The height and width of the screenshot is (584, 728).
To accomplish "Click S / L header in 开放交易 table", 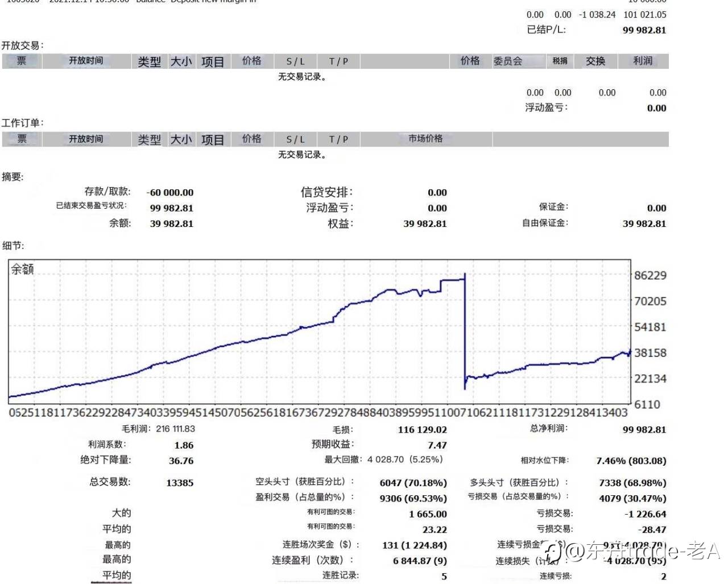I will tap(296, 61).
